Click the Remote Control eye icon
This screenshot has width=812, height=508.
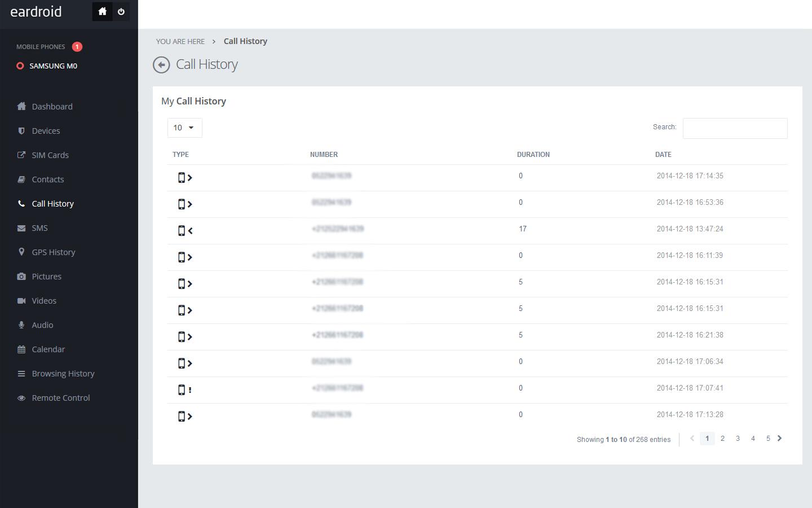click(21, 398)
